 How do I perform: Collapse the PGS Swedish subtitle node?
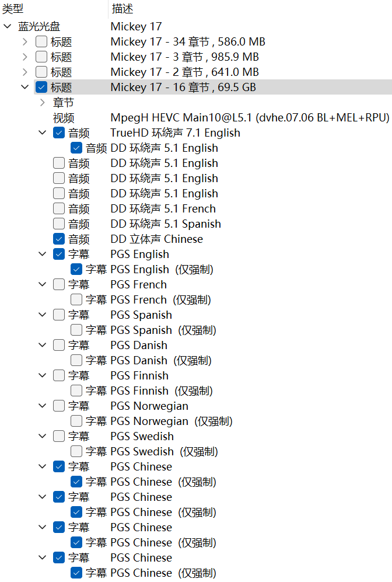pyautogui.click(x=42, y=437)
